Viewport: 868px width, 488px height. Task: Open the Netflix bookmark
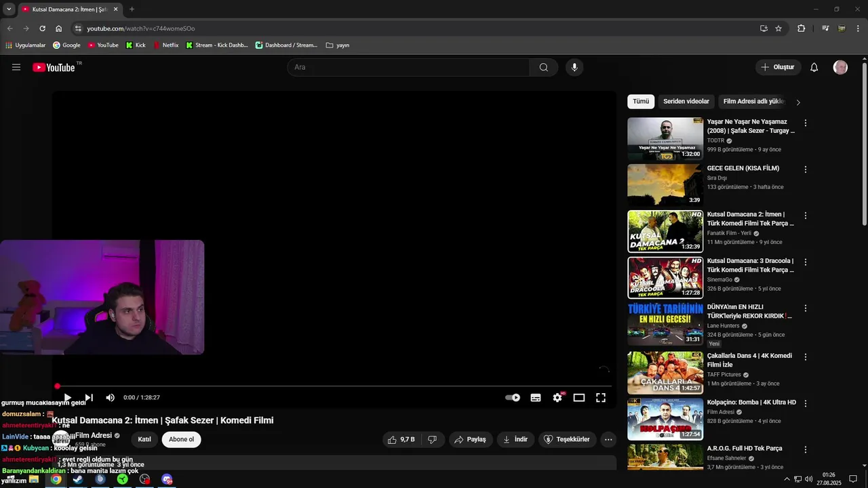point(165,45)
